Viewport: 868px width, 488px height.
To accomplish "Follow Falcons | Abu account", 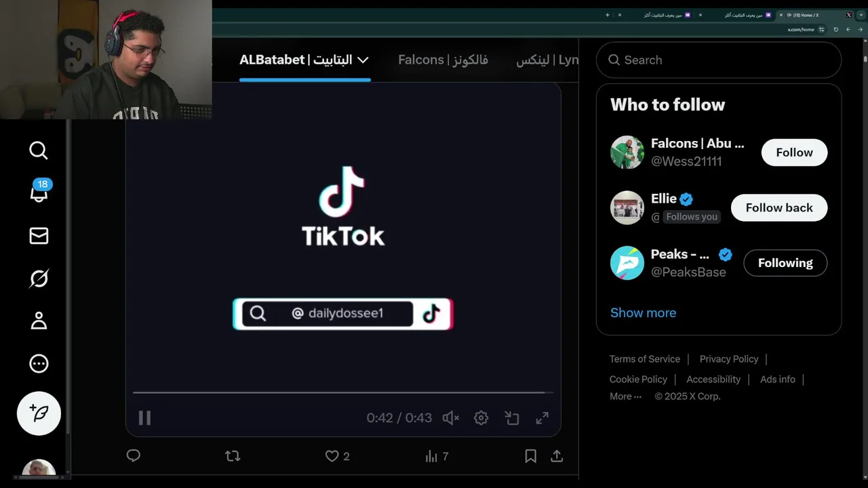I will (794, 152).
